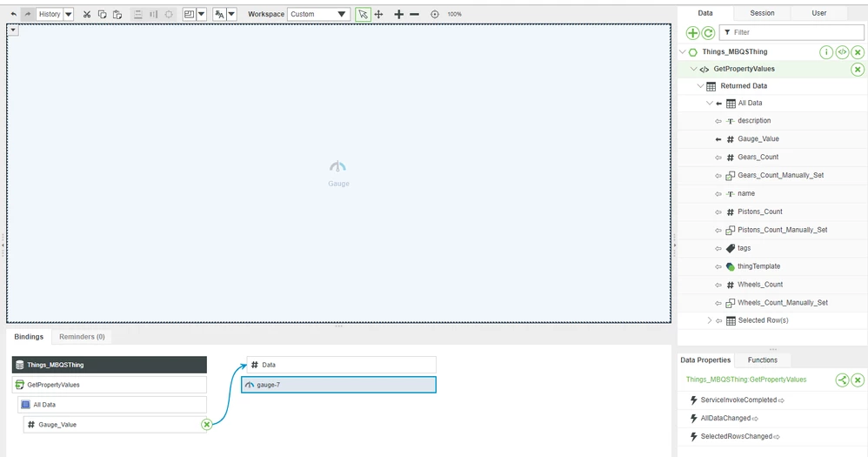This screenshot has height=457, width=868.
Task: Open the layout view dropdown arrow
Action: (202, 14)
